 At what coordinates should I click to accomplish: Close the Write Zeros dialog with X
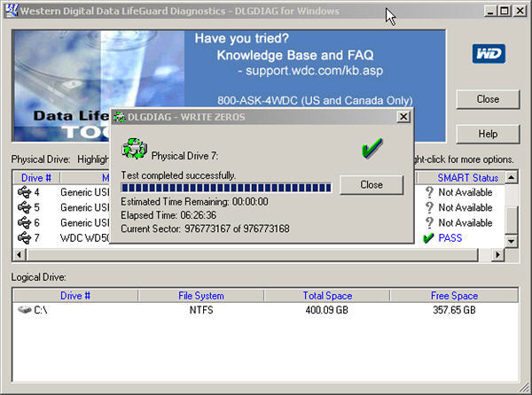click(403, 117)
